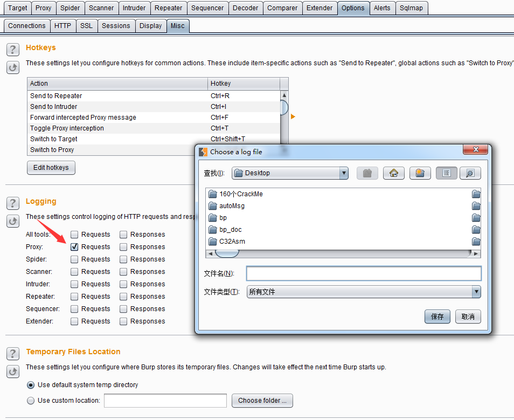Open help for Temporary Files Location section
Image resolution: width=514 pixels, height=420 pixels.
pos(13,354)
